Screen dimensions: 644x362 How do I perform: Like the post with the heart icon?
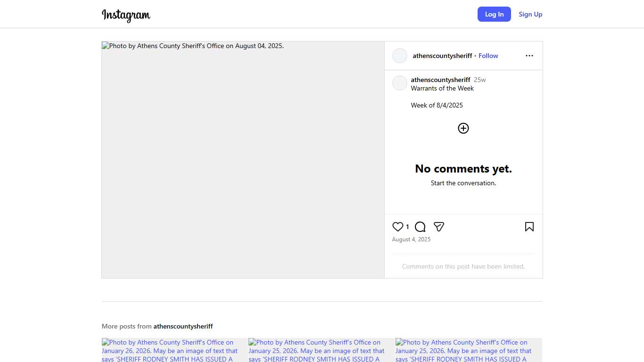point(398,227)
